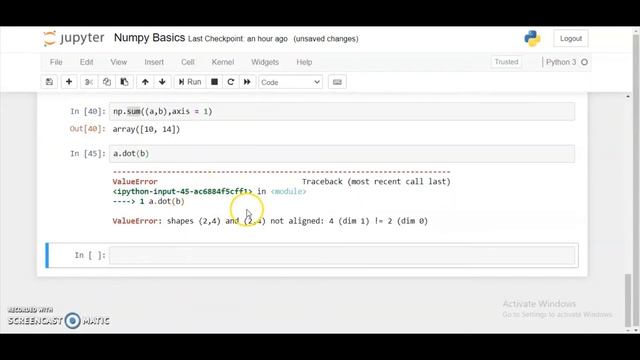Copy selected cells icon
The width and height of the screenshot is (640, 360).
point(107,82)
